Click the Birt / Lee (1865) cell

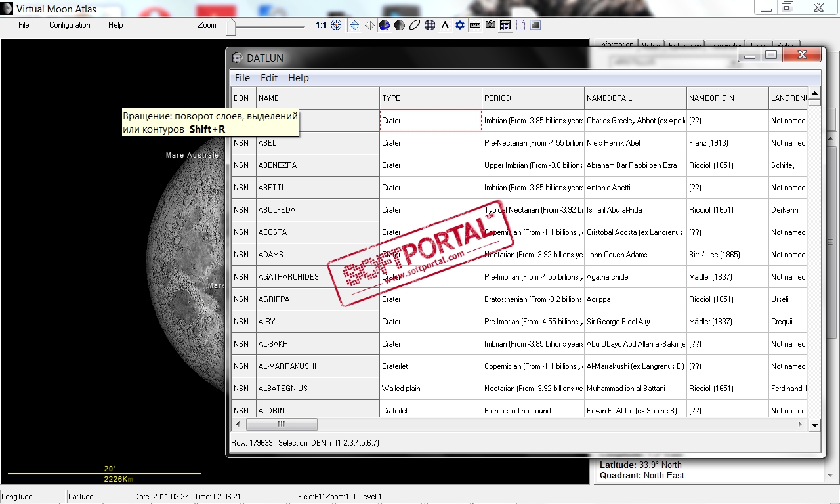pyautogui.click(x=728, y=255)
